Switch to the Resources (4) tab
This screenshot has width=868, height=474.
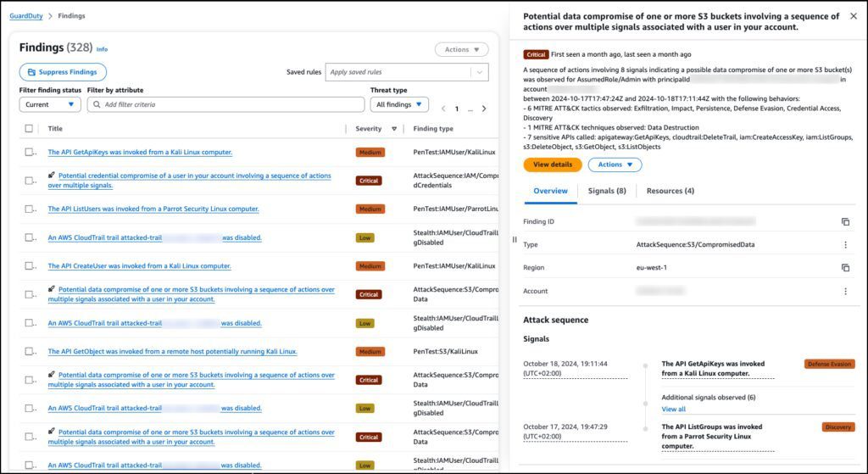coord(670,192)
